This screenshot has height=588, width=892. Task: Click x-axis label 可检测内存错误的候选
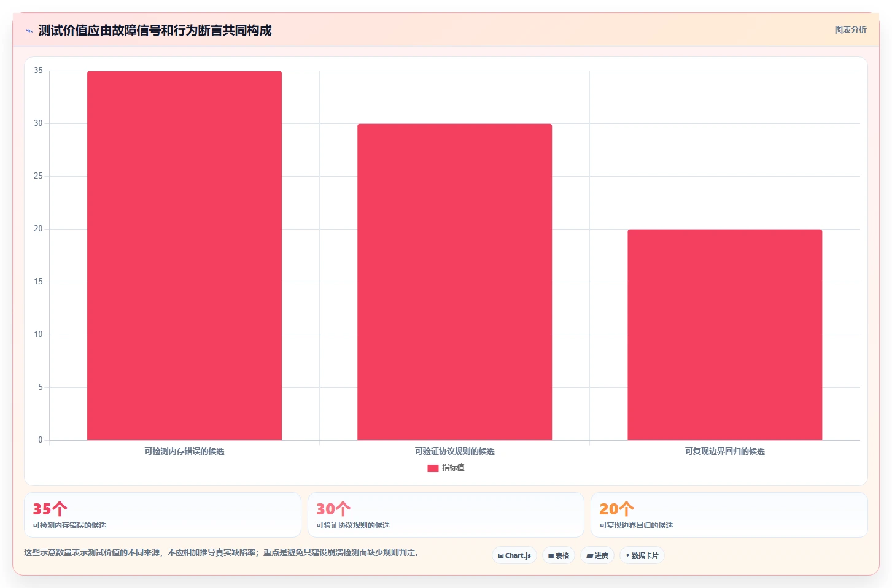(184, 451)
